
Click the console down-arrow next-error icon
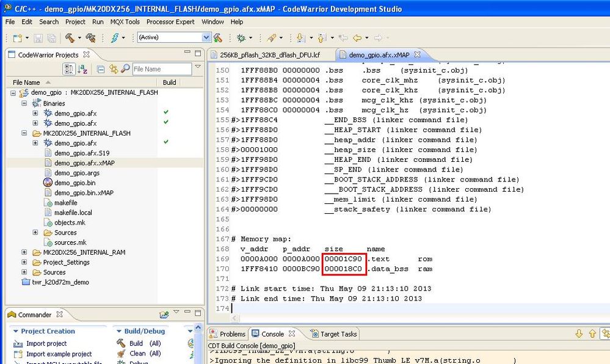coord(579,333)
